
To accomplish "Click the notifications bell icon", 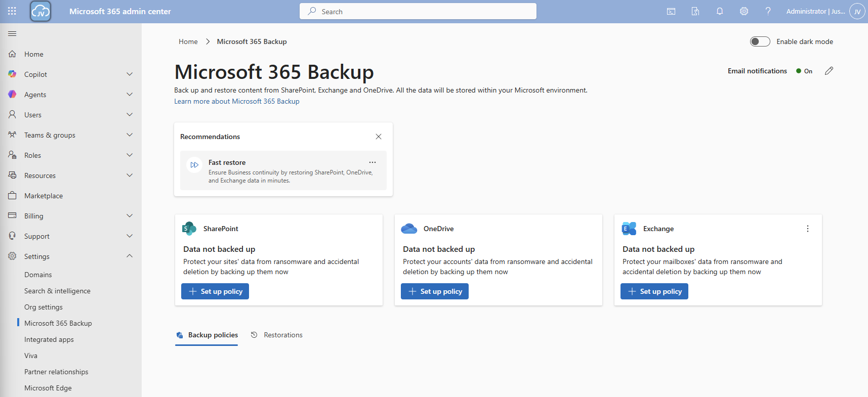I will click(719, 11).
